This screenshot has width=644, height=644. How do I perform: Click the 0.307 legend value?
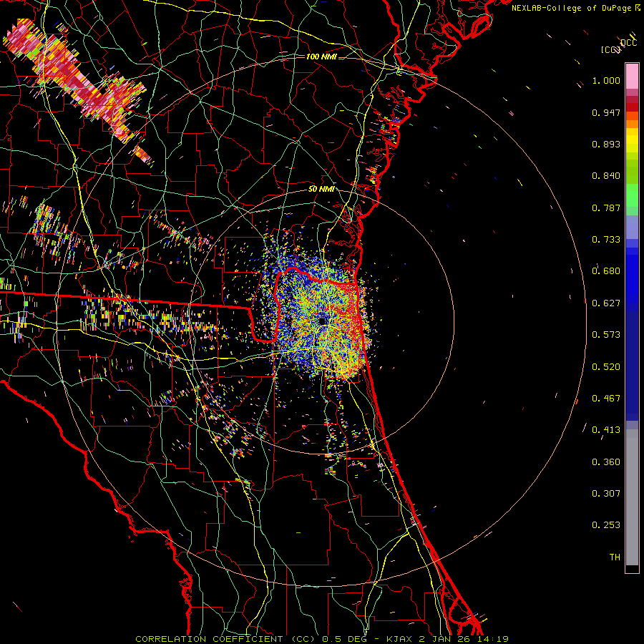(x=606, y=494)
